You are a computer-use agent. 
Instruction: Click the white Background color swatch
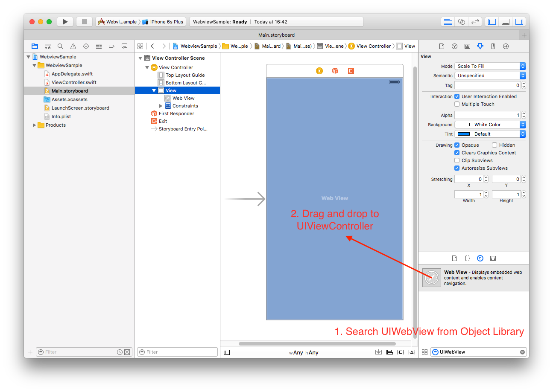pyautogui.click(x=463, y=125)
